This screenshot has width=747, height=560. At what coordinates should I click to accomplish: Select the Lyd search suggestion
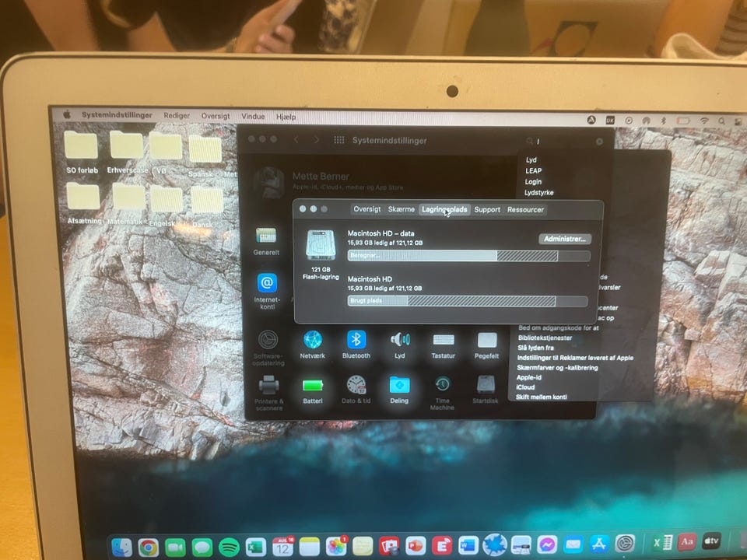tap(531, 160)
